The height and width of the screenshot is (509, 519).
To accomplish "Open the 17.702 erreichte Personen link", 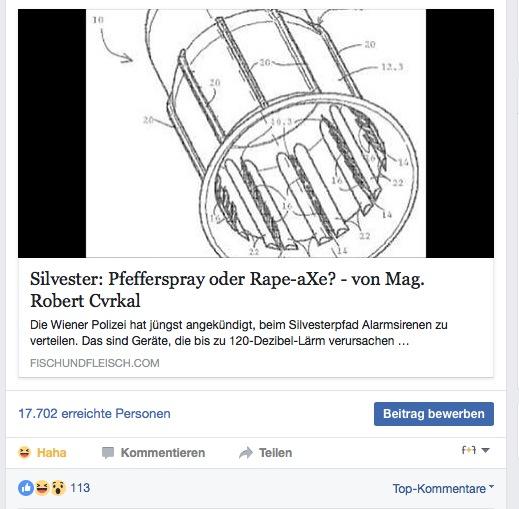I will click(94, 414).
